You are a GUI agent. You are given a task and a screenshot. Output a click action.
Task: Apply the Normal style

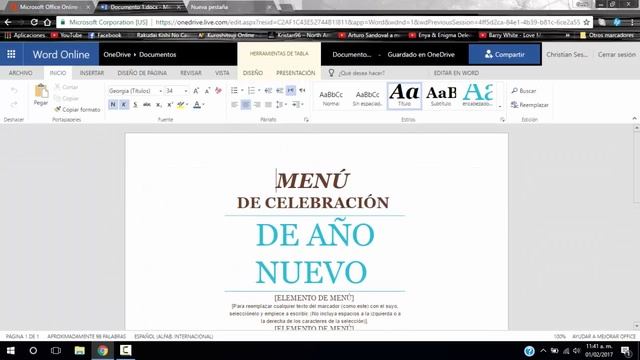coord(331,98)
